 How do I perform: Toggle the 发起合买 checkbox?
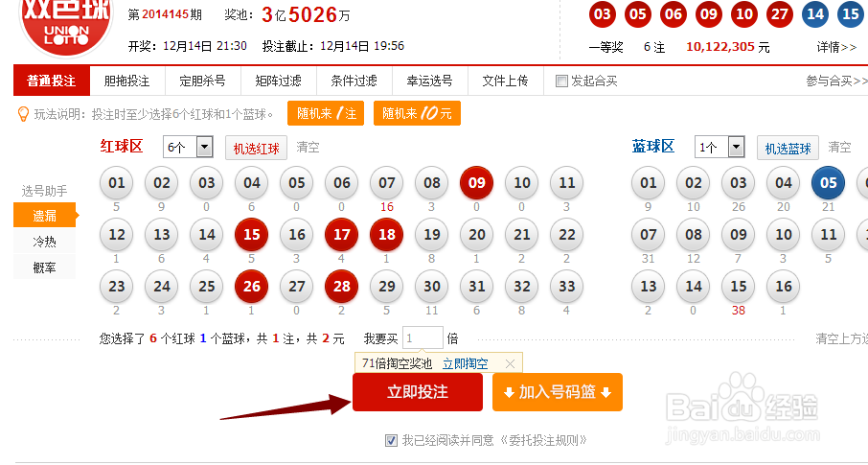pyautogui.click(x=561, y=81)
